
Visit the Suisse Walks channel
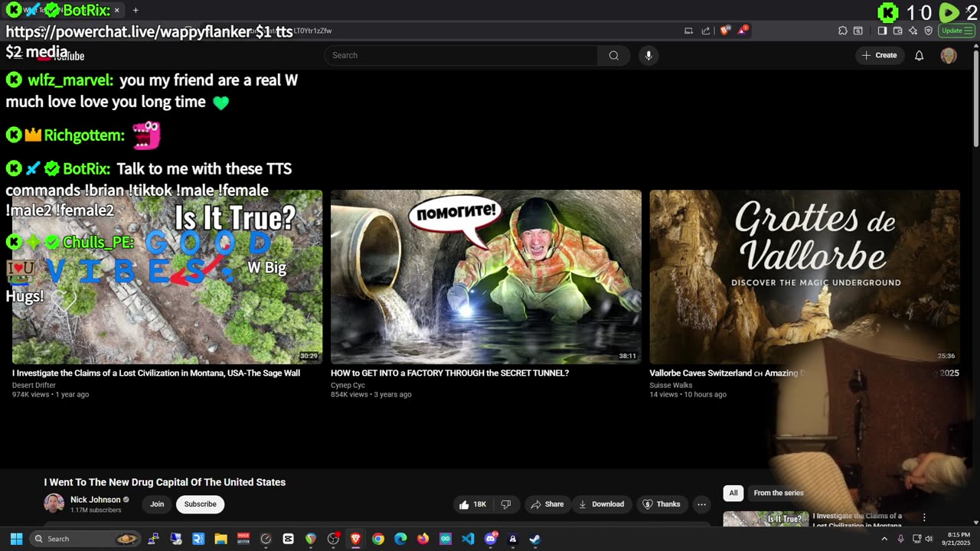671,386
